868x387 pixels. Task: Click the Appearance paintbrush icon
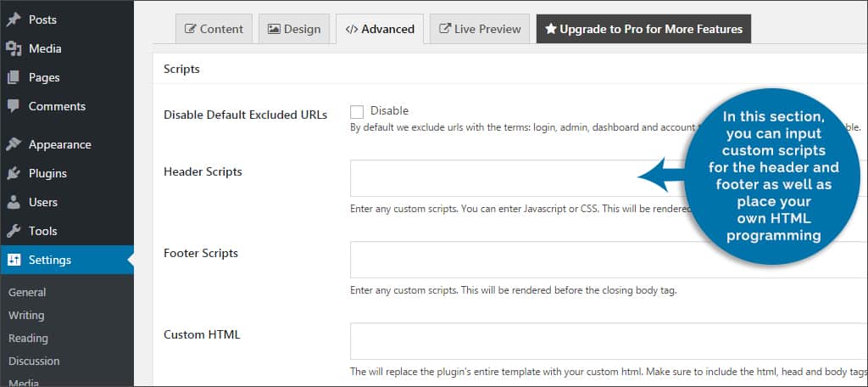14,145
